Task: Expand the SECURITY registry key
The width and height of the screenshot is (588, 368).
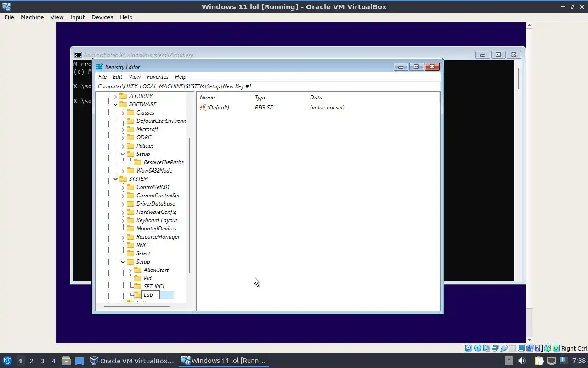Action: click(x=115, y=96)
